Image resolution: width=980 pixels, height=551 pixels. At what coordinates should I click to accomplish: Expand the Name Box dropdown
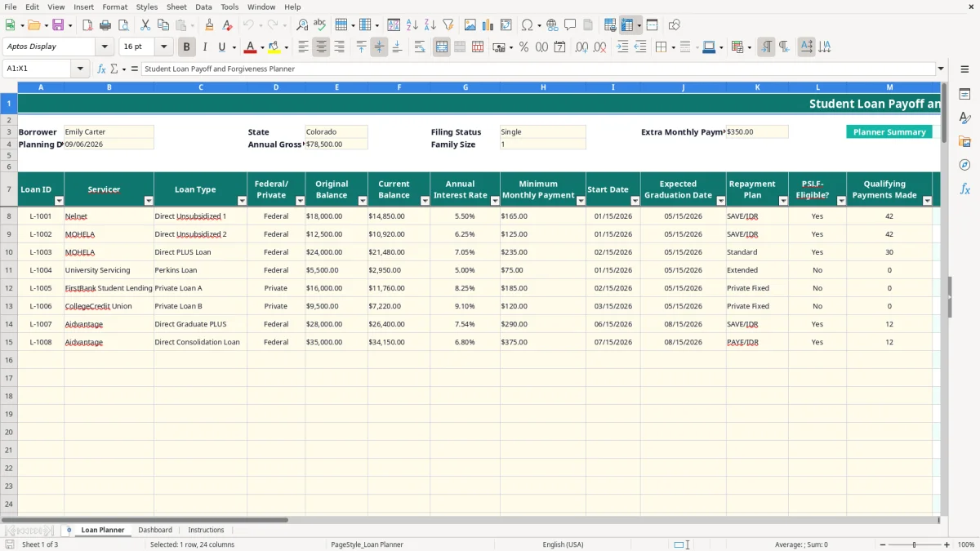click(x=81, y=69)
